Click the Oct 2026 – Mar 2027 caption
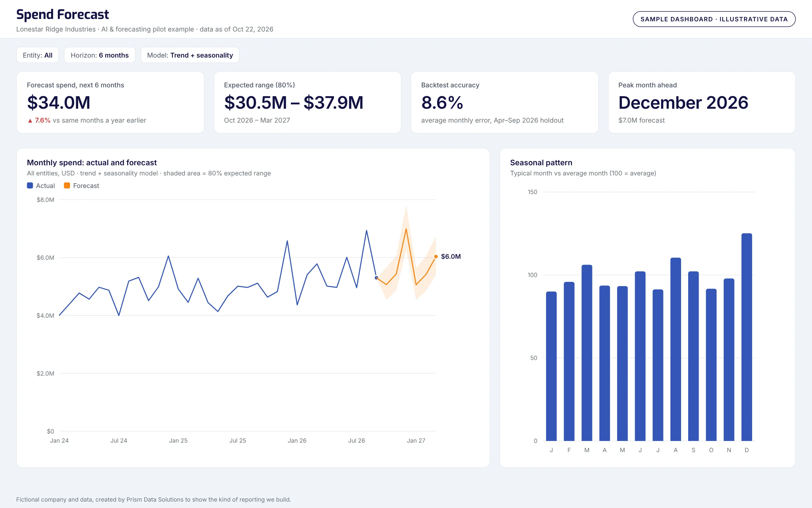Screen dimensions: 812x508 [x=257, y=120]
